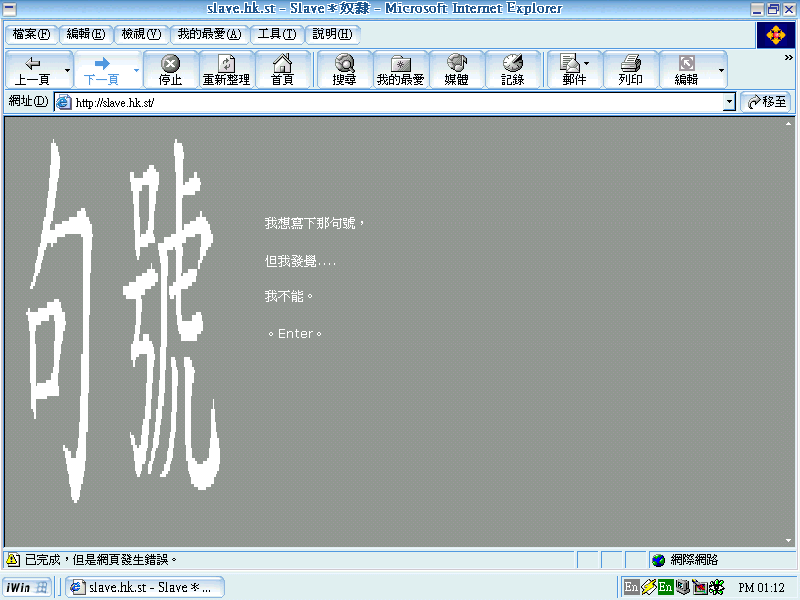The width and height of the screenshot is (800, 600).
Task: Click the Enter link on page
Action: [295, 334]
